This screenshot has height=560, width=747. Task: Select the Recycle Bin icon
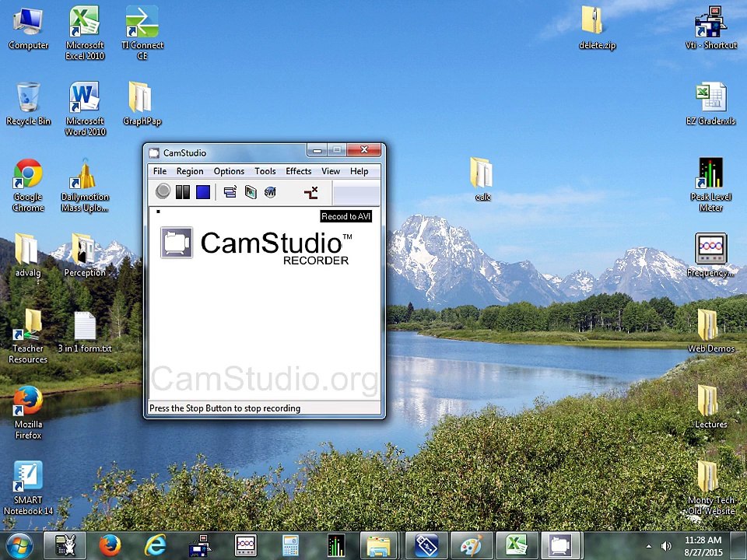tap(28, 103)
